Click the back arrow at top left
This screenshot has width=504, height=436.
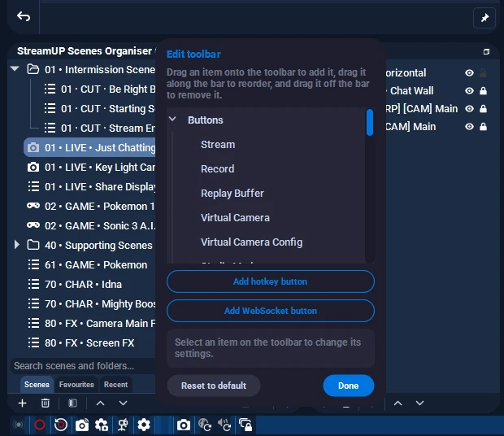point(24,16)
